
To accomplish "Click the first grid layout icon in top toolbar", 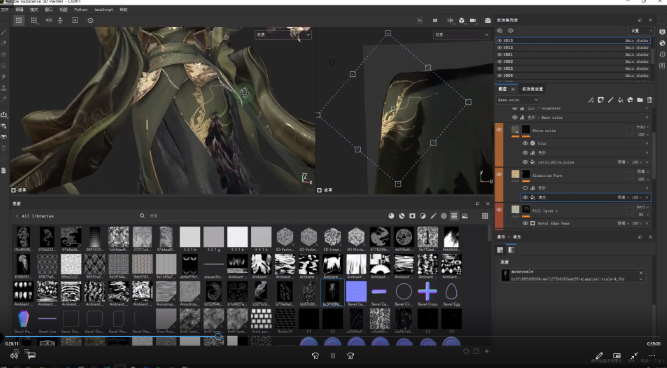I will coord(19,20).
